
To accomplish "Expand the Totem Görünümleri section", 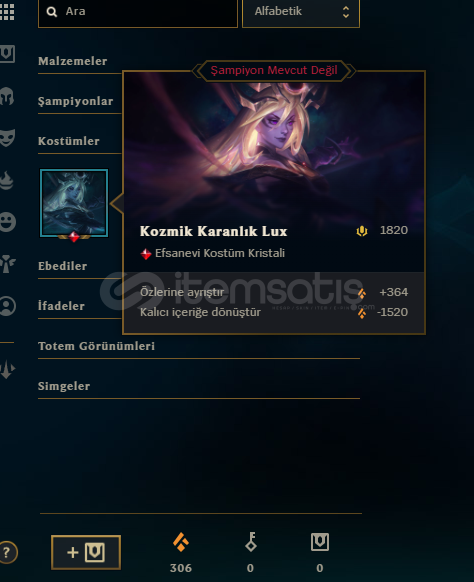I will click(199, 347).
